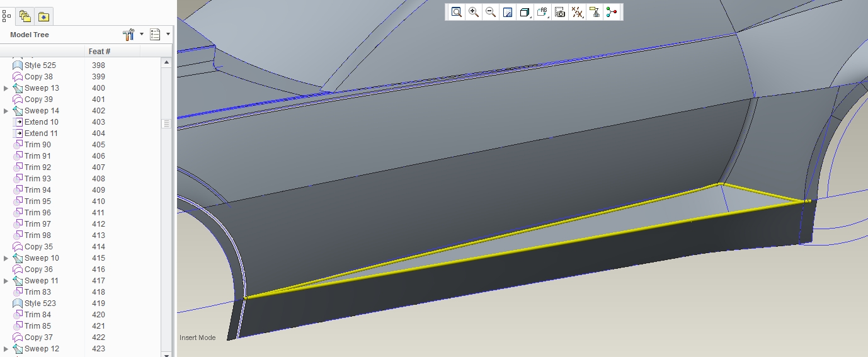Select the Trim 90 feature

tap(38, 145)
